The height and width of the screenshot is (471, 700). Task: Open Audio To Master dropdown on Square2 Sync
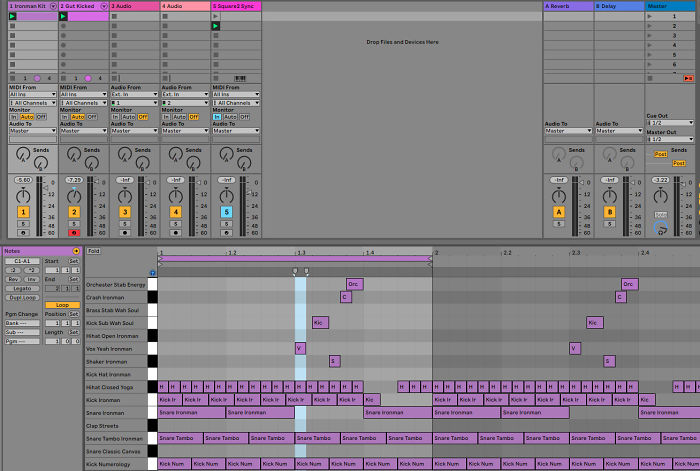236,131
